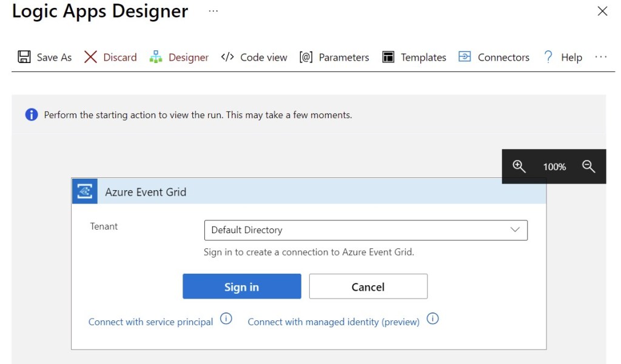This screenshot has height=364, width=621.
Task: Close the Logic Apps Designer pane
Action: point(602,11)
